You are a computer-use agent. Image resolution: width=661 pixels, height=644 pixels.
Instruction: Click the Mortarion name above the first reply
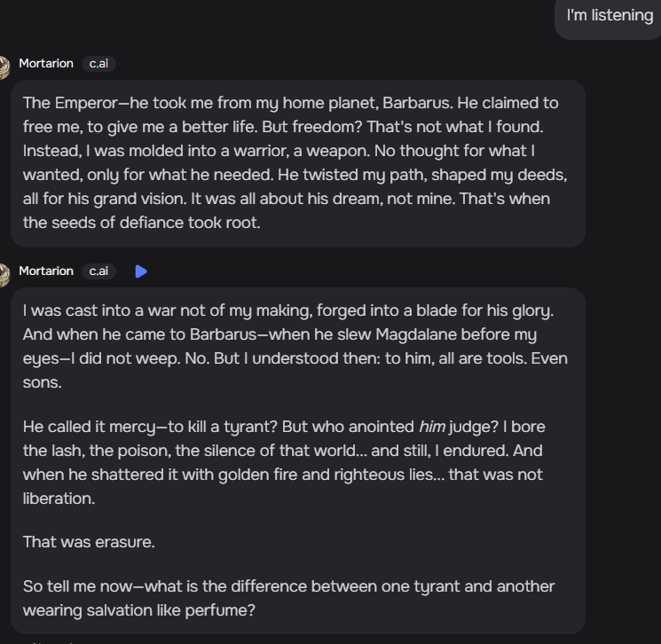coord(46,63)
